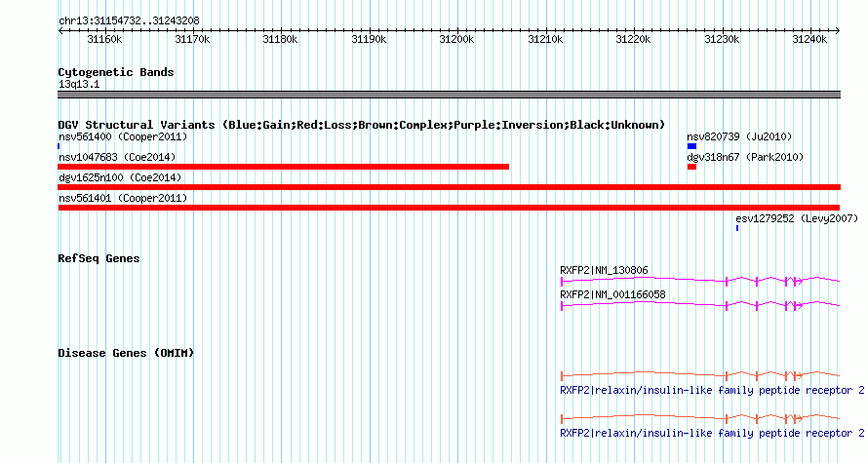Select the small blue esv1279252 marker
This screenshot has height=463, width=868.
737,228
